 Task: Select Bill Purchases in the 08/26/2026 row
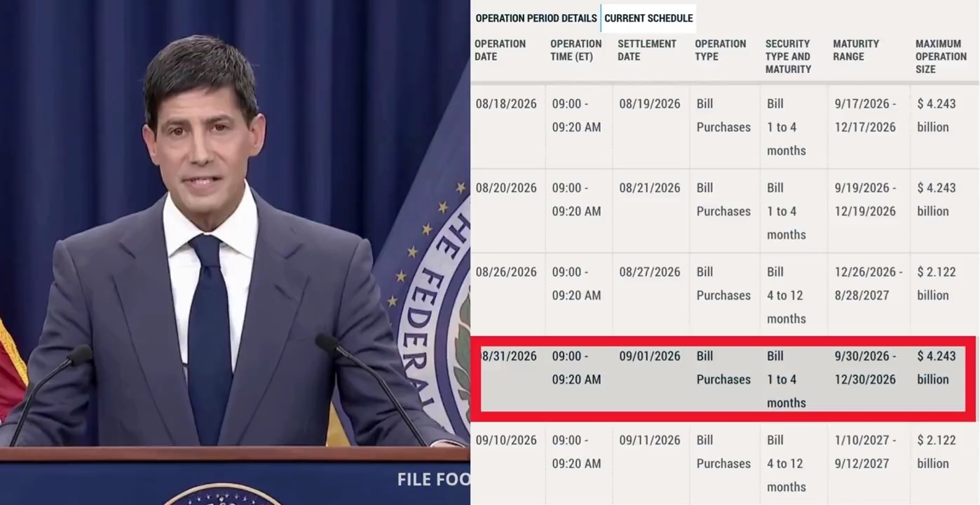[x=723, y=284]
